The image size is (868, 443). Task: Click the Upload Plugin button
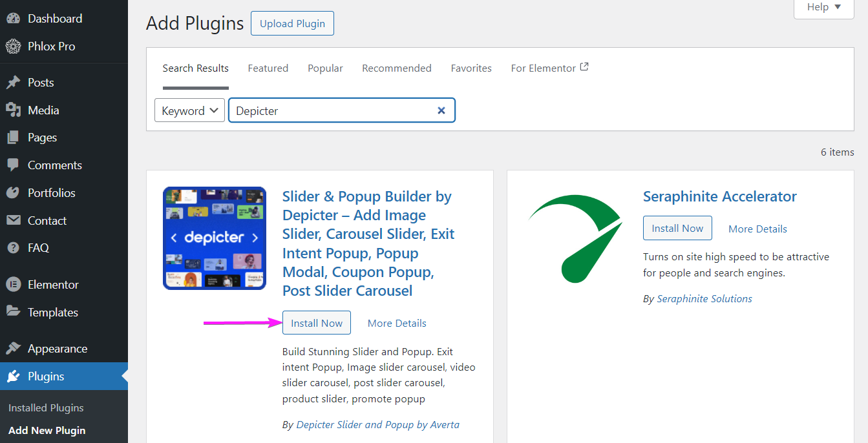[x=292, y=24]
